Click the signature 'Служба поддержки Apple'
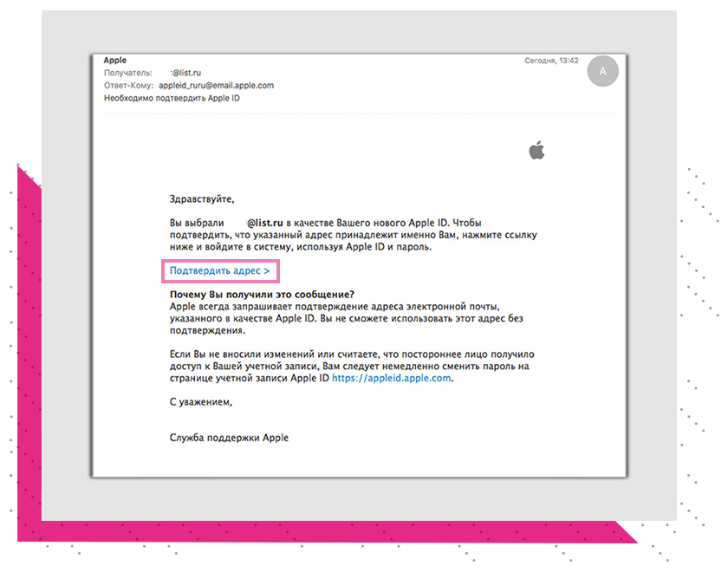Screen dimensions: 728x572 [229, 438]
